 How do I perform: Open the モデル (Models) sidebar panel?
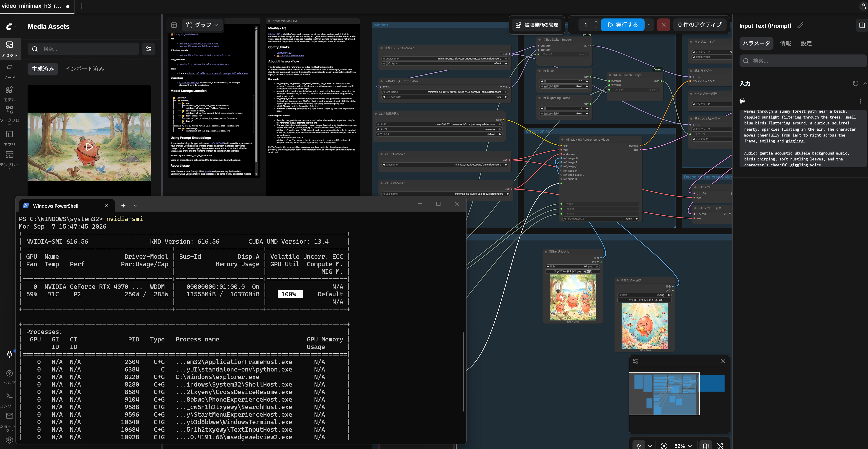[x=9, y=93]
